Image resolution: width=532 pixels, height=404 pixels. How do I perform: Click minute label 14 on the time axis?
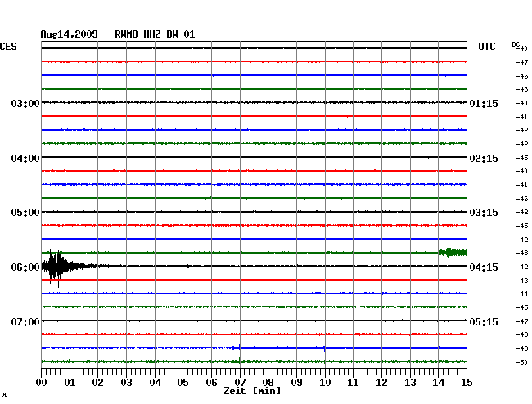click(438, 383)
